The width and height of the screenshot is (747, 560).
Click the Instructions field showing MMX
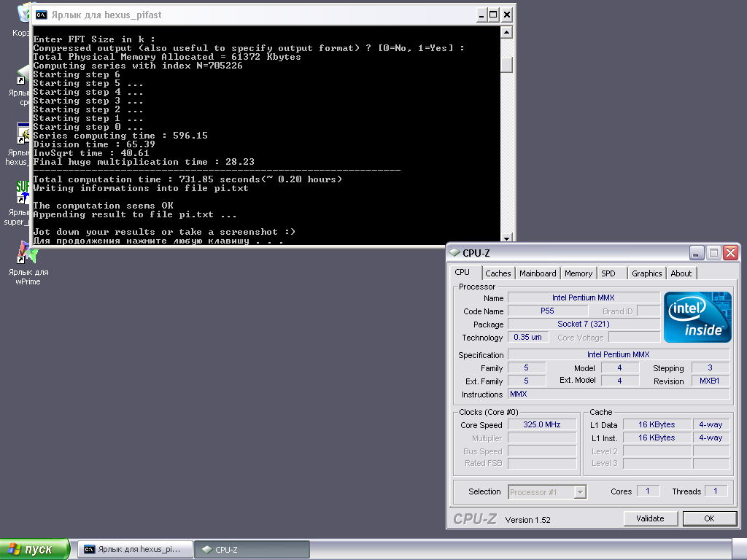coord(619,394)
